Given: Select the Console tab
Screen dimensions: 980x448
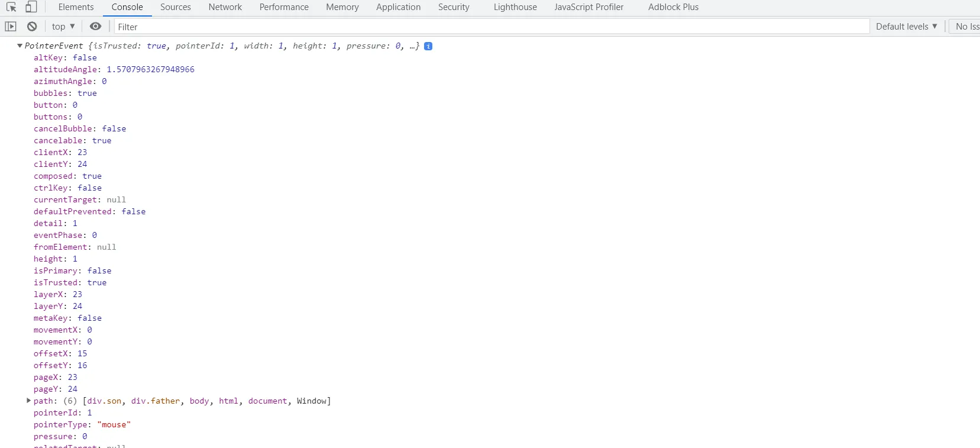Looking at the screenshot, I should [x=127, y=7].
